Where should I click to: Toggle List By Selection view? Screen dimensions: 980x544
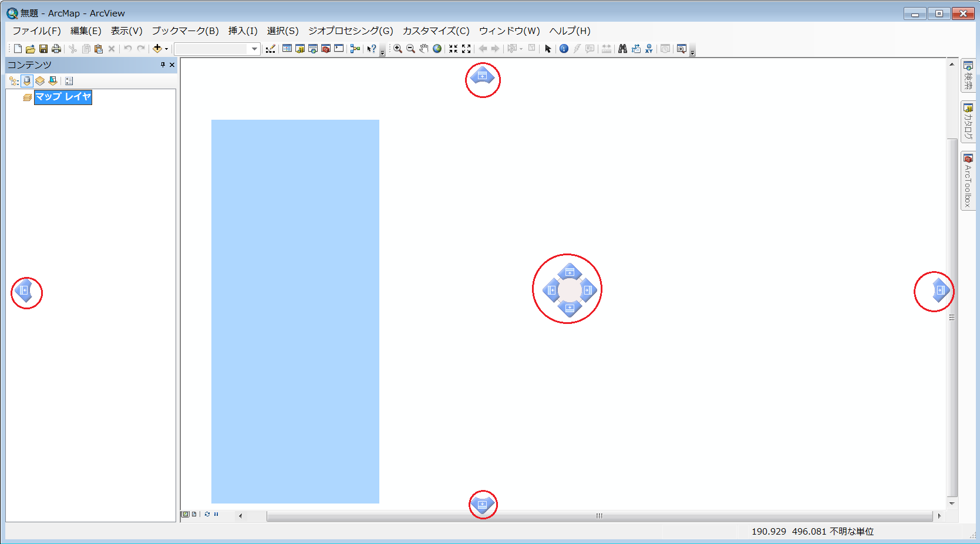pyautogui.click(x=53, y=81)
